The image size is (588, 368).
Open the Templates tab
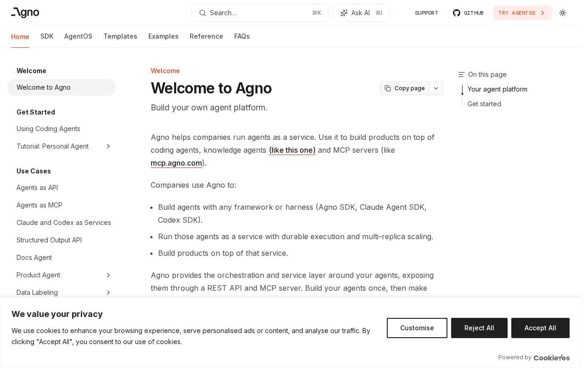coord(120,36)
